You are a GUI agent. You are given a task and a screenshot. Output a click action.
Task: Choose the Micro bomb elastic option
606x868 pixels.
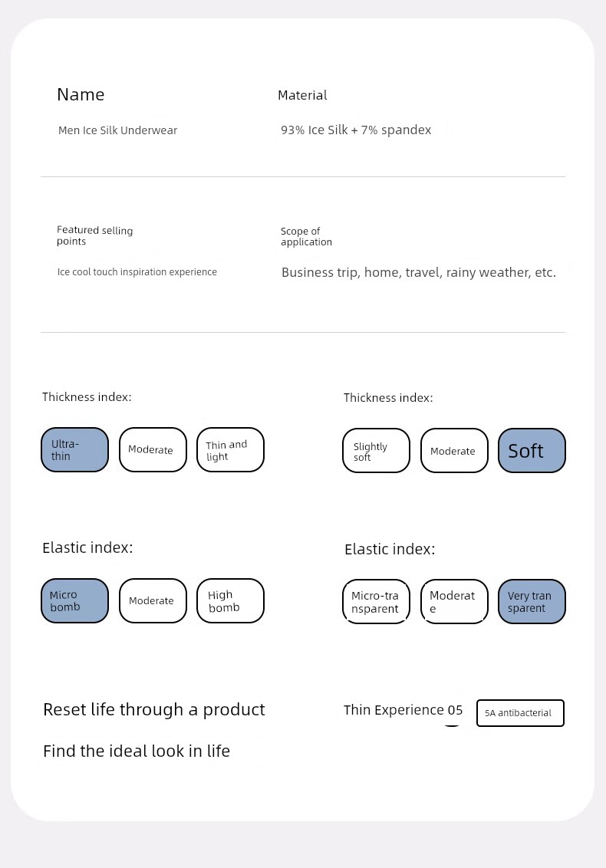[74, 600]
